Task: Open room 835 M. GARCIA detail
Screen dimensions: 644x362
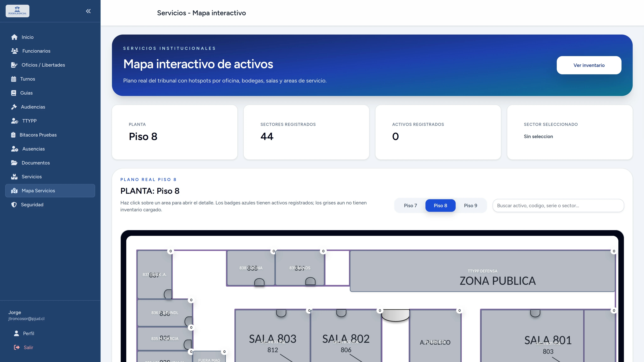Action: pos(165,339)
